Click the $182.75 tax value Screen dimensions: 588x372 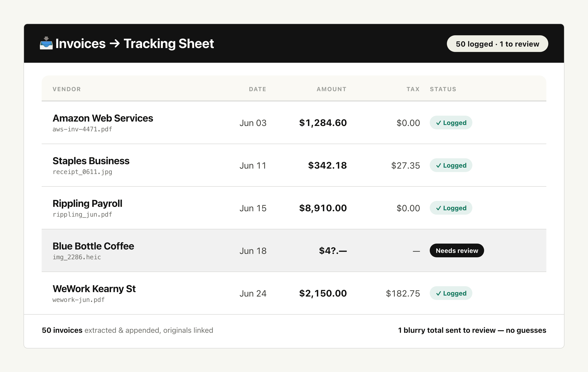pyautogui.click(x=403, y=294)
